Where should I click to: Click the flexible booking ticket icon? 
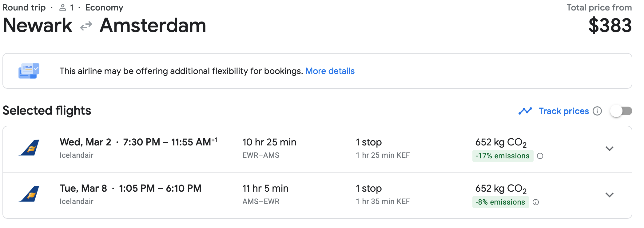coord(29,71)
